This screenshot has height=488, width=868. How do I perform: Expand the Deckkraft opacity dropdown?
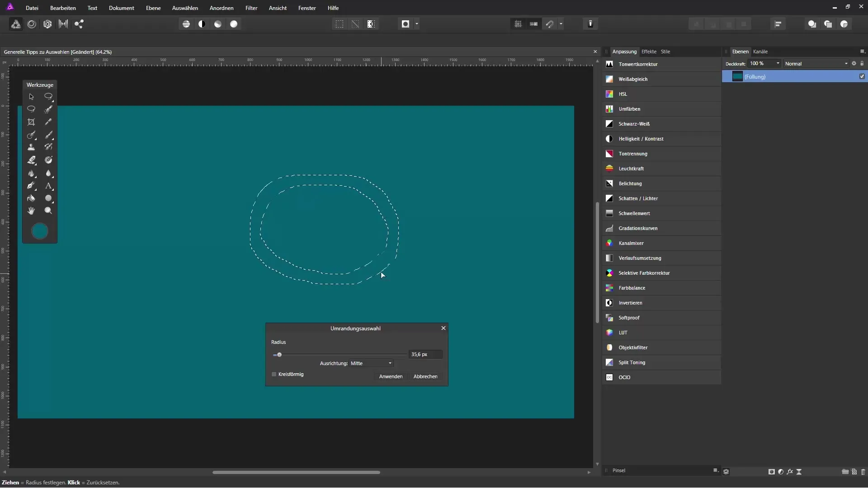tap(778, 64)
